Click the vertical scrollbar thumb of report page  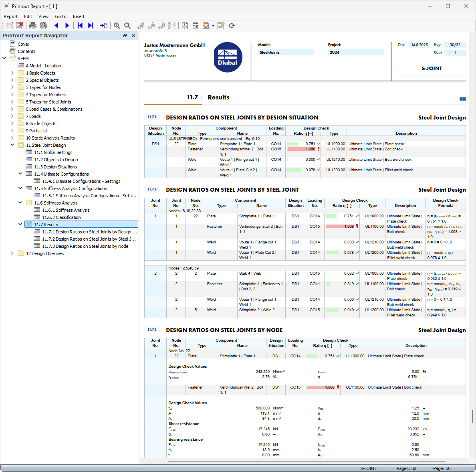(472, 416)
